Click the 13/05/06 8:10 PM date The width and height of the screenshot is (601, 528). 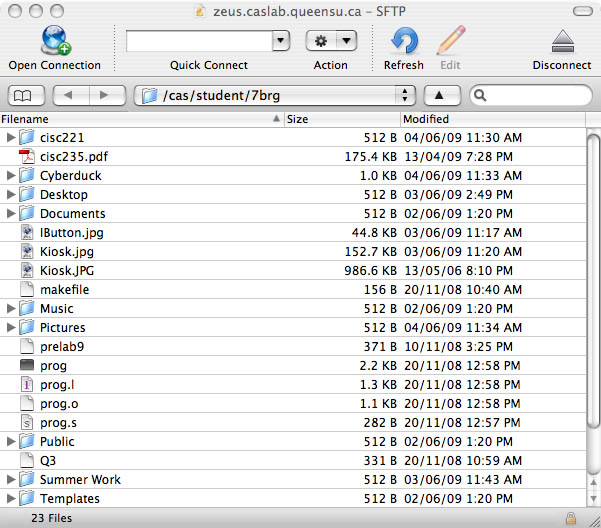[x=458, y=271]
